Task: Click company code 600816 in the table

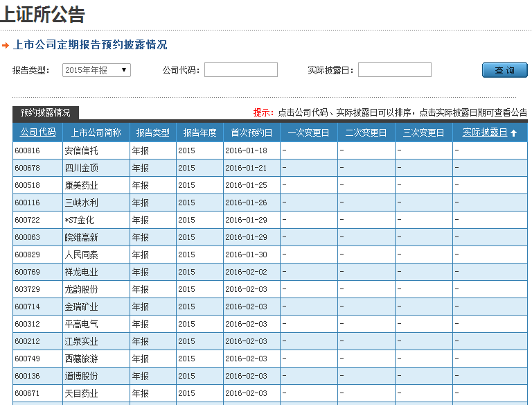Action: point(28,150)
